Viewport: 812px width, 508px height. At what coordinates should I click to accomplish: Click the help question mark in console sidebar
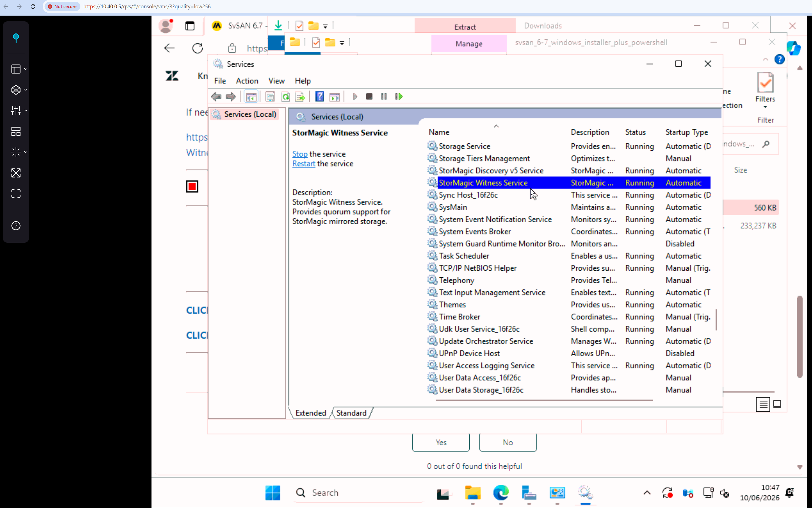16,226
